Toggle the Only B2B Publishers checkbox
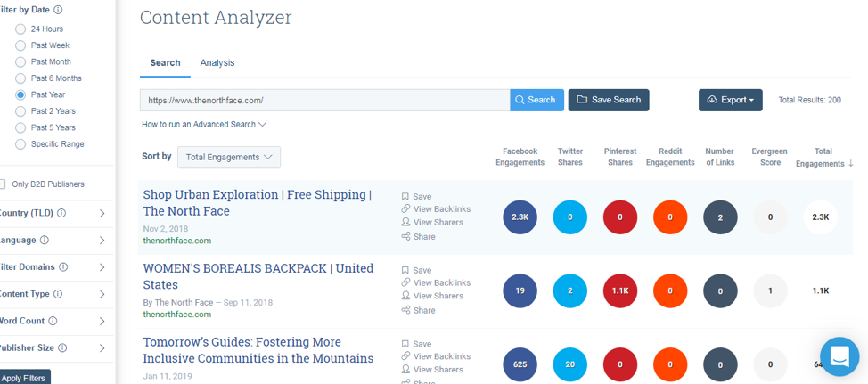Viewport: 868px width, 384px height. coord(2,184)
